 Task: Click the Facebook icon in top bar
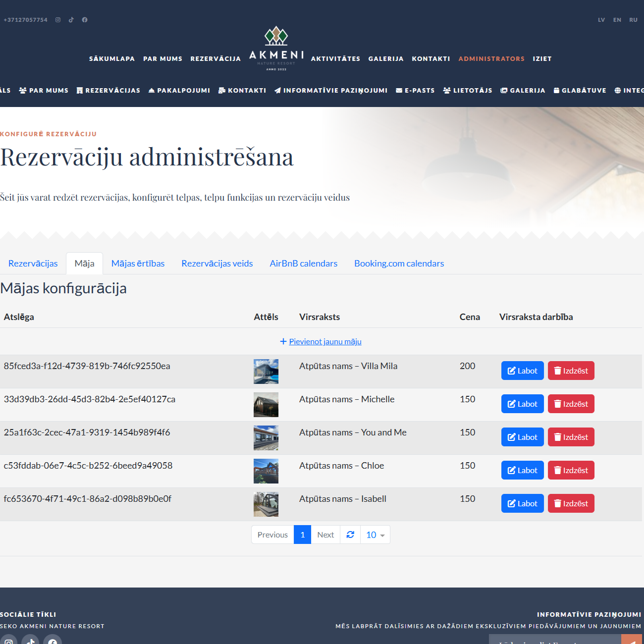tap(85, 20)
